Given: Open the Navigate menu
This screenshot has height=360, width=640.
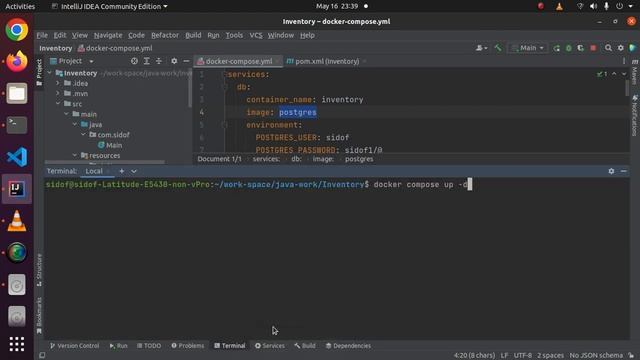Looking at the screenshot, I should (108, 35).
